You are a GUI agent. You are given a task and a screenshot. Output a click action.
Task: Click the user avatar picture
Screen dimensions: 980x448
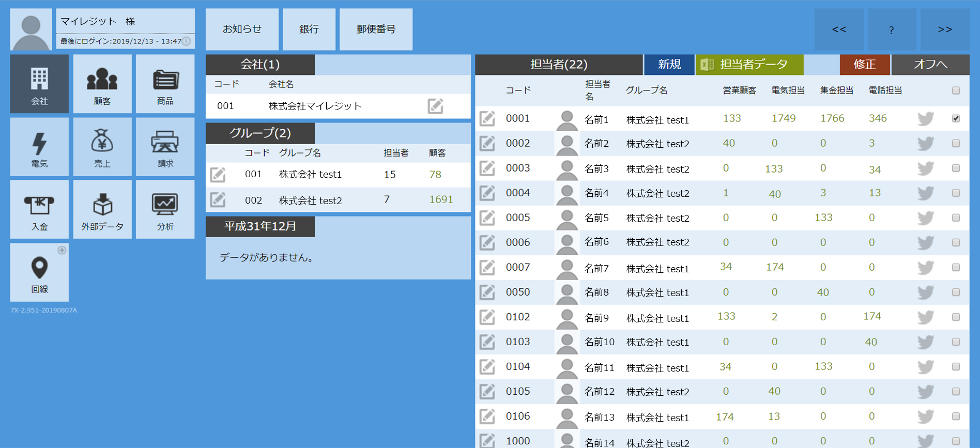tap(31, 29)
